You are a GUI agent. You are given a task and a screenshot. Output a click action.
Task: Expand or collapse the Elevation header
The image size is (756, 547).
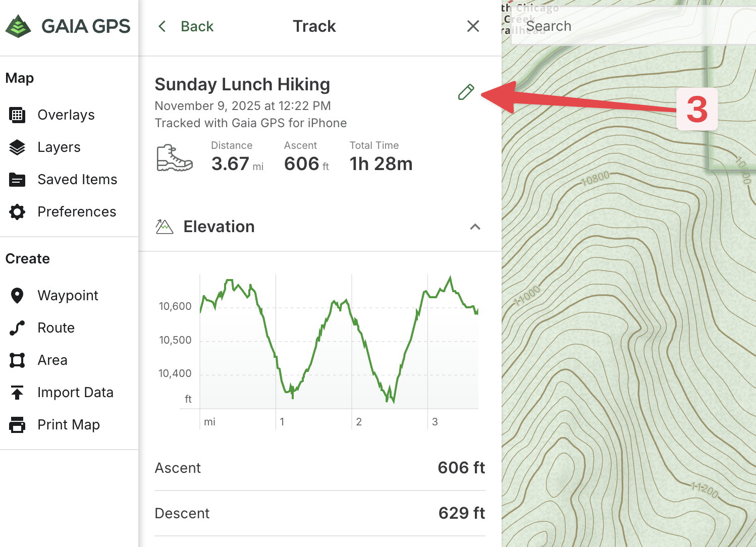[x=219, y=227]
